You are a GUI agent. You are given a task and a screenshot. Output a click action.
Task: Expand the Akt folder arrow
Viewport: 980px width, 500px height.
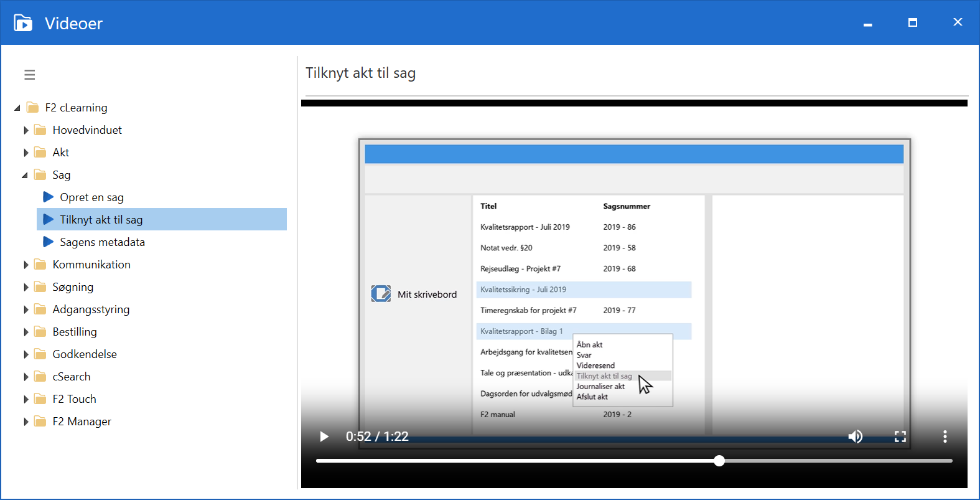26,153
